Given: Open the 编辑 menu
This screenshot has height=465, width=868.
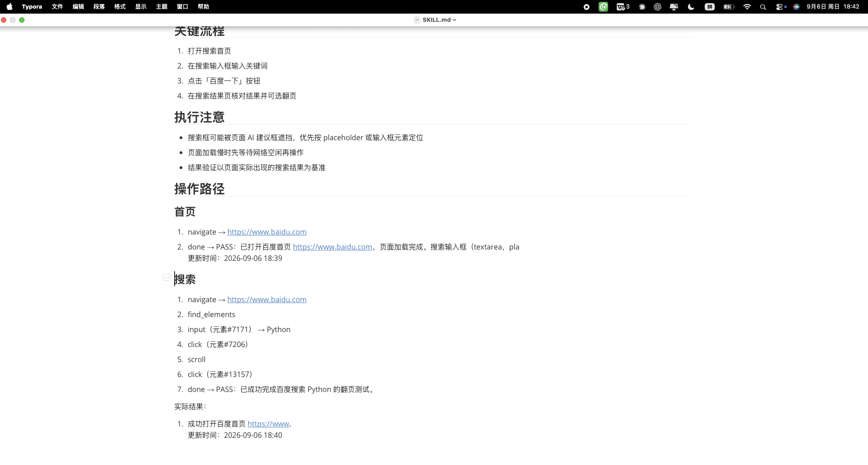Looking at the screenshot, I should (78, 7).
